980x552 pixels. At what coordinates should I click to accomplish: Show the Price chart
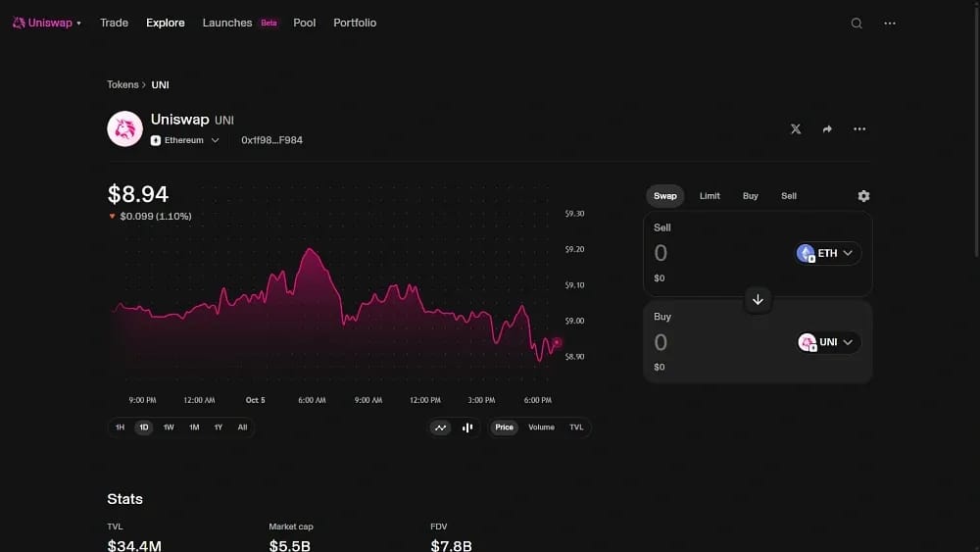504,427
